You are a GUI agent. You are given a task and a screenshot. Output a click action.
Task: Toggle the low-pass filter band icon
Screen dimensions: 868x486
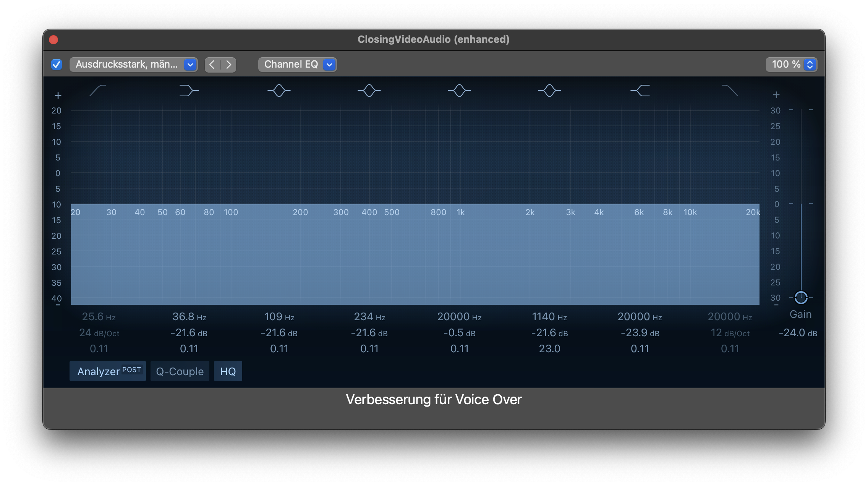tap(730, 91)
